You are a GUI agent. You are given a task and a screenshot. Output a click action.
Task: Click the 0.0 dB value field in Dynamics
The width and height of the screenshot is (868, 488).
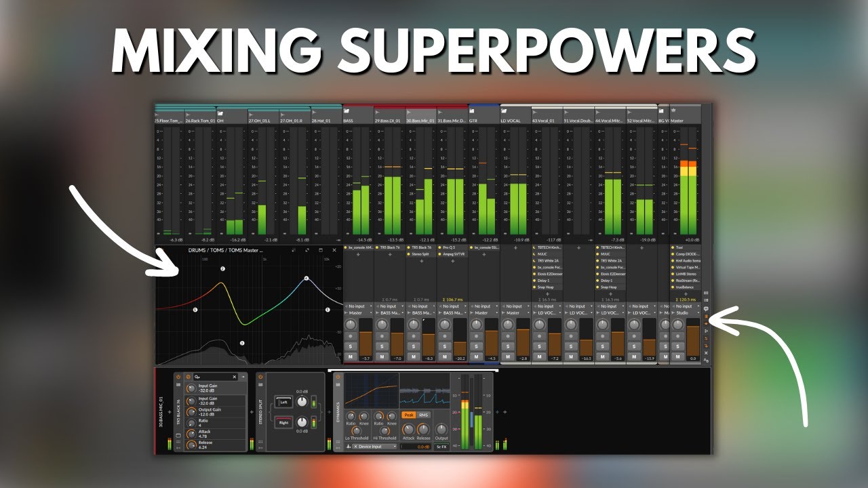tap(416, 447)
